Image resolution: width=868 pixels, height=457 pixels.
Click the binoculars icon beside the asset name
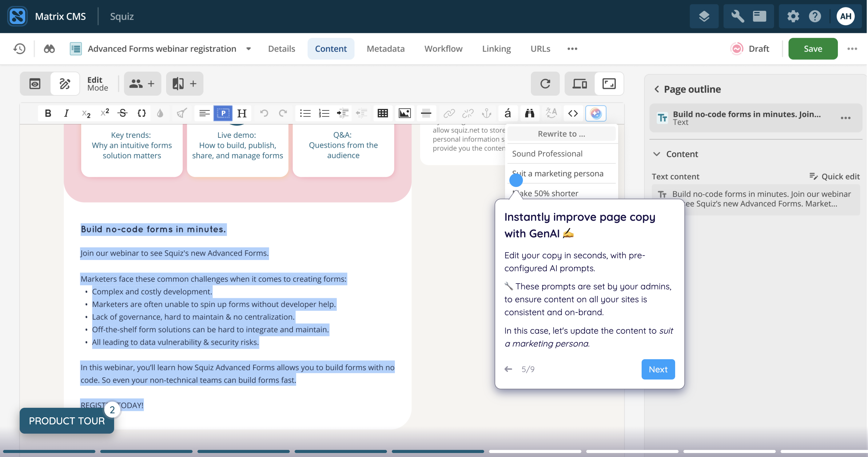pyautogui.click(x=49, y=49)
